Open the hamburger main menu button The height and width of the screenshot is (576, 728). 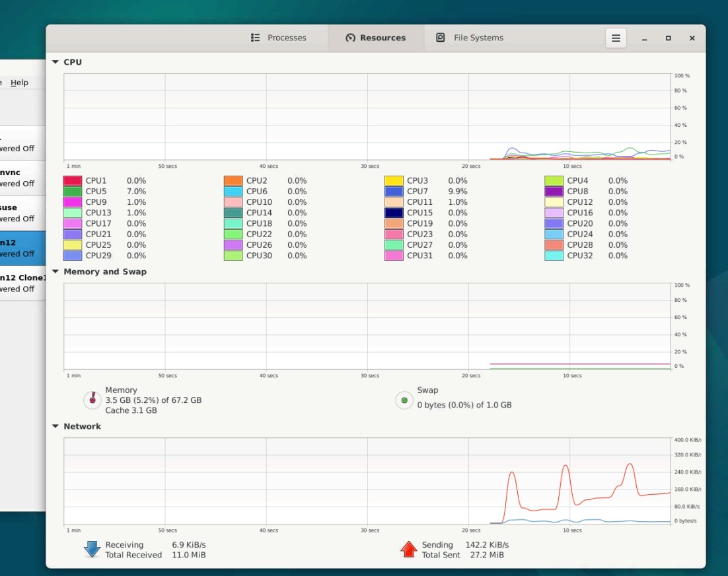tap(616, 38)
